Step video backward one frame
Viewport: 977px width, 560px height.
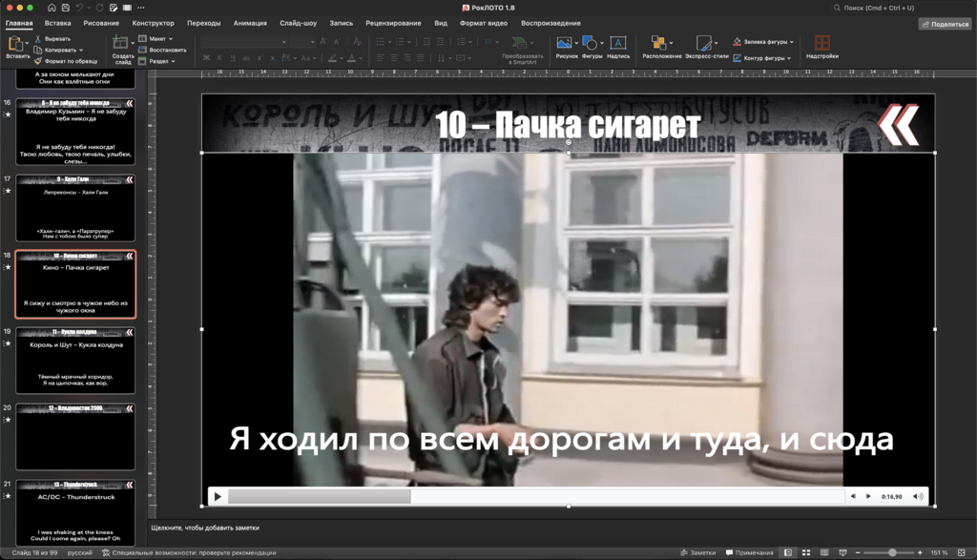pyautogui.click(x=853, y=496)
